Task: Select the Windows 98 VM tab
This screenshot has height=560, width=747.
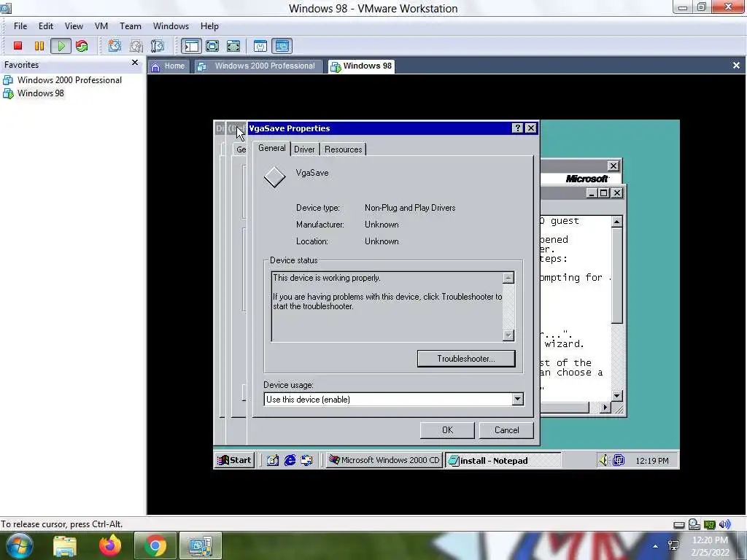Action: pos(362,66)
